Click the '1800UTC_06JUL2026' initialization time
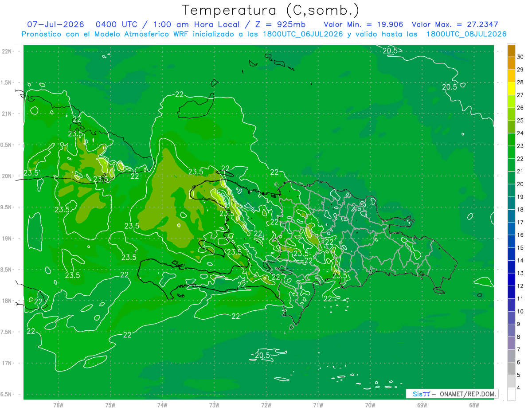 pyautogui.click(x=302, y=34)
